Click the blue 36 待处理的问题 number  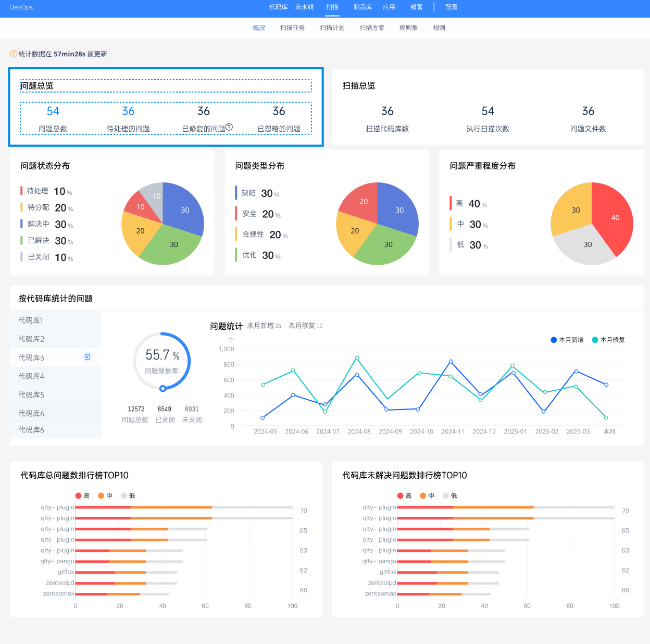pos(128,111)
